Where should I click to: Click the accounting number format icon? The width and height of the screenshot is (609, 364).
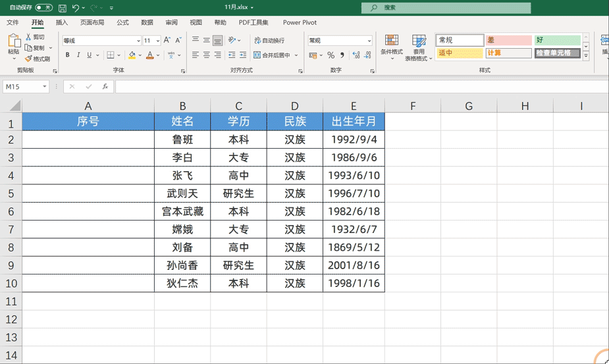pyautogui.click(x=313, y=55)
